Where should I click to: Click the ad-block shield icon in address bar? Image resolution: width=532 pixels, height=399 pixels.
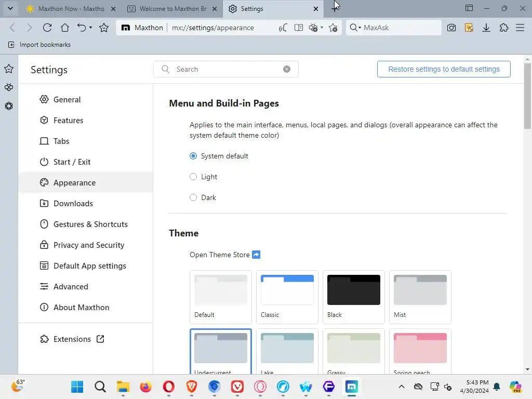tap(313, 28)
